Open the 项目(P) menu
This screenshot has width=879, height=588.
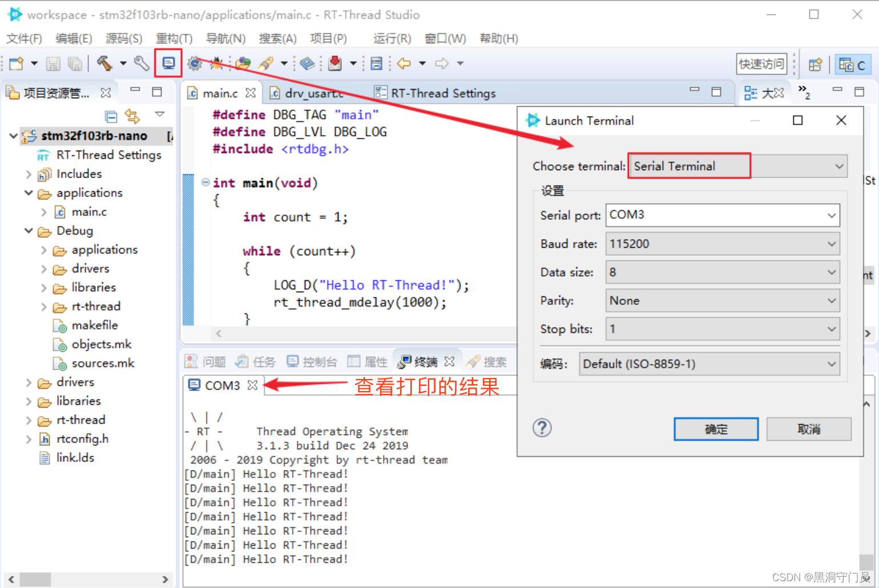tap(328, 38)
